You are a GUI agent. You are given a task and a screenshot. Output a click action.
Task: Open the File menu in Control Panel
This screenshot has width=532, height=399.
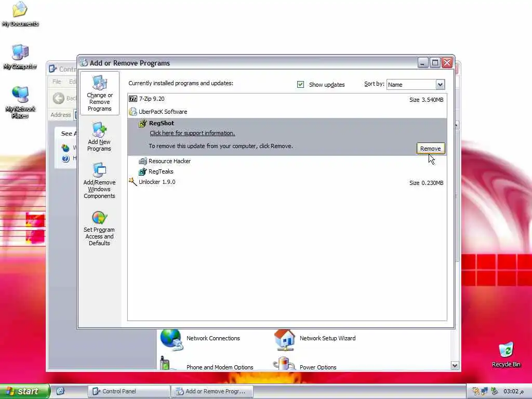click(x=57, y=82)
